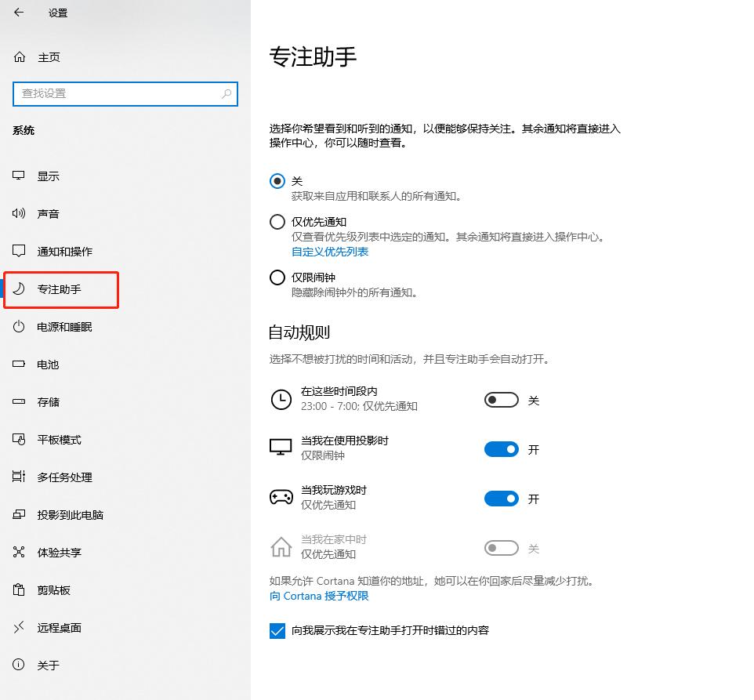Turn on the 在这些时间段内 toggle
The image size is (754, 700).
click(501, 399)
